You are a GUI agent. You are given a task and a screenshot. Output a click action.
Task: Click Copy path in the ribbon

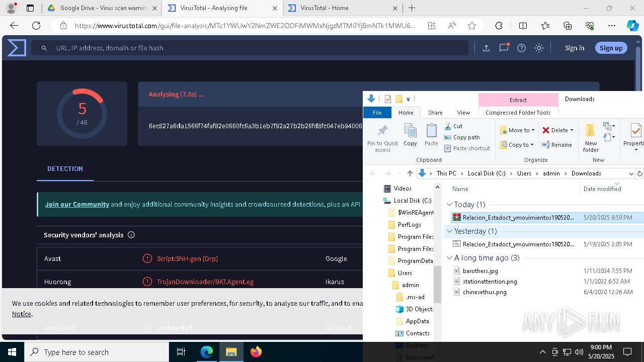click(x=462, y=137)
